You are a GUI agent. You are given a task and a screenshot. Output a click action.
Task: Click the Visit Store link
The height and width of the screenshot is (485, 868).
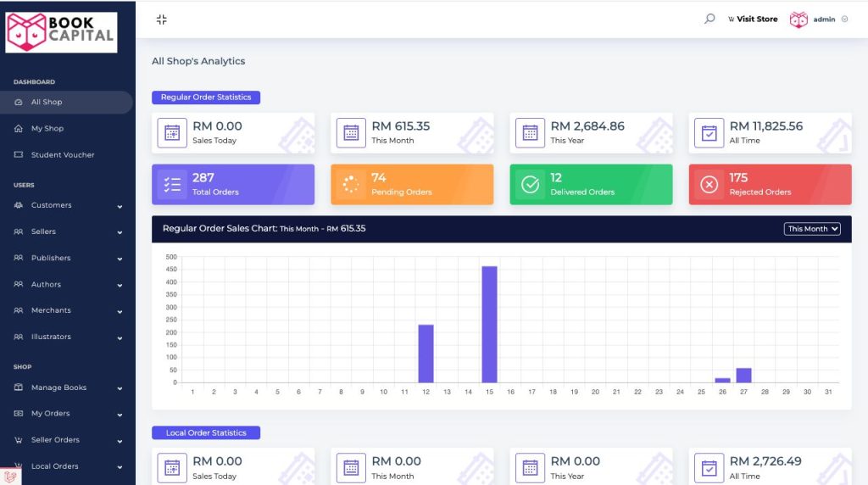tap(753, 19)
